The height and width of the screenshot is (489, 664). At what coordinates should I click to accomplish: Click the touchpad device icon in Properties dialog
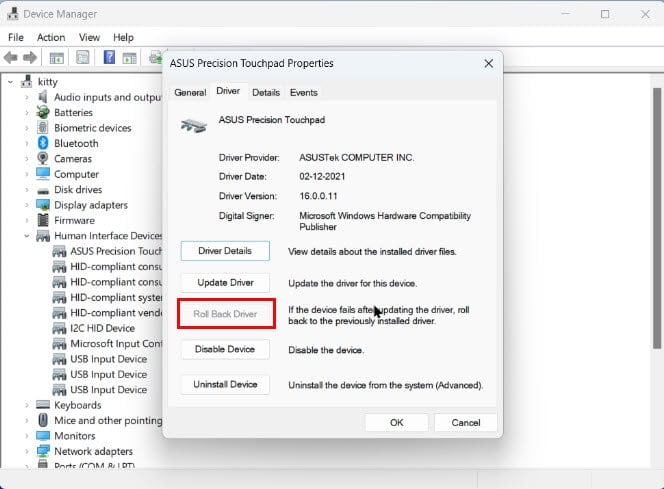pos(194,125)
